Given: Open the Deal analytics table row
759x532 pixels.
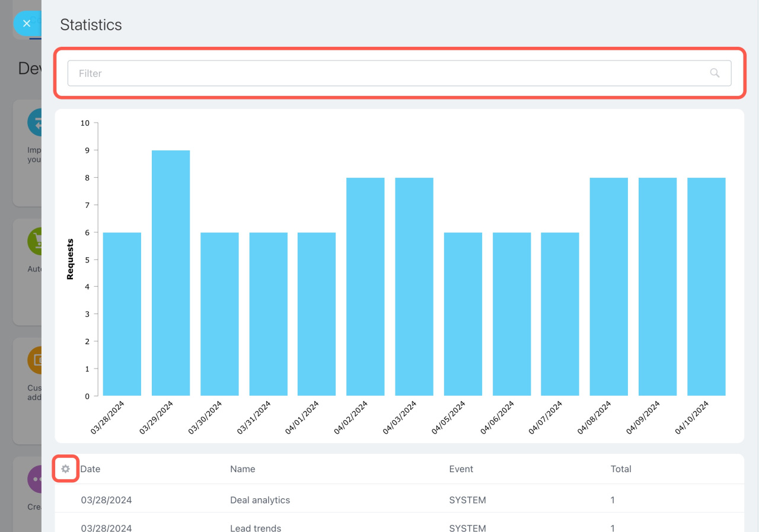Looking at the screenshot, I should pyautogui.click(x=260, y=500).
